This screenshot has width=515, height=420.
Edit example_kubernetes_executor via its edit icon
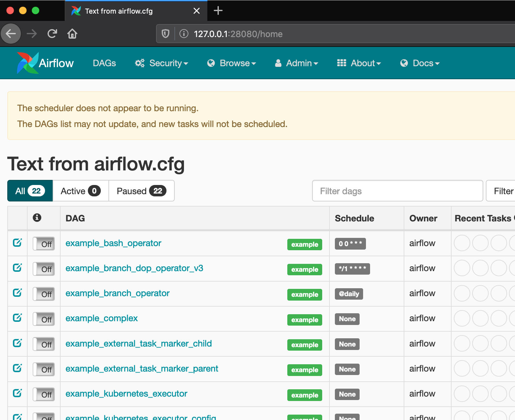point(17,393)
